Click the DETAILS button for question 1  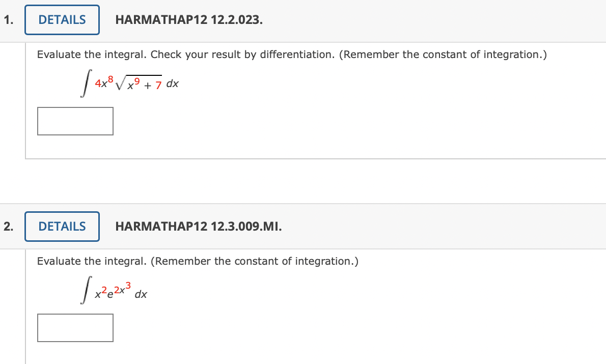point(62,19)
